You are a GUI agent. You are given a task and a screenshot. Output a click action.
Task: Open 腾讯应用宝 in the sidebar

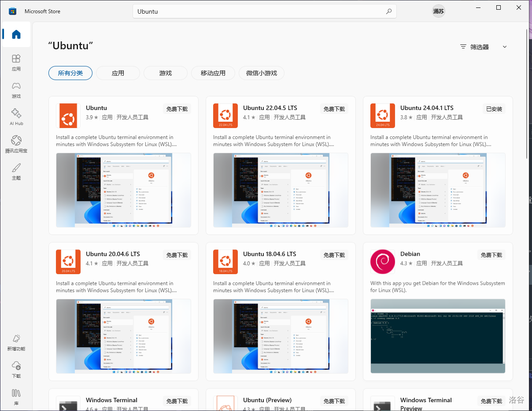[x=16, y=144]
